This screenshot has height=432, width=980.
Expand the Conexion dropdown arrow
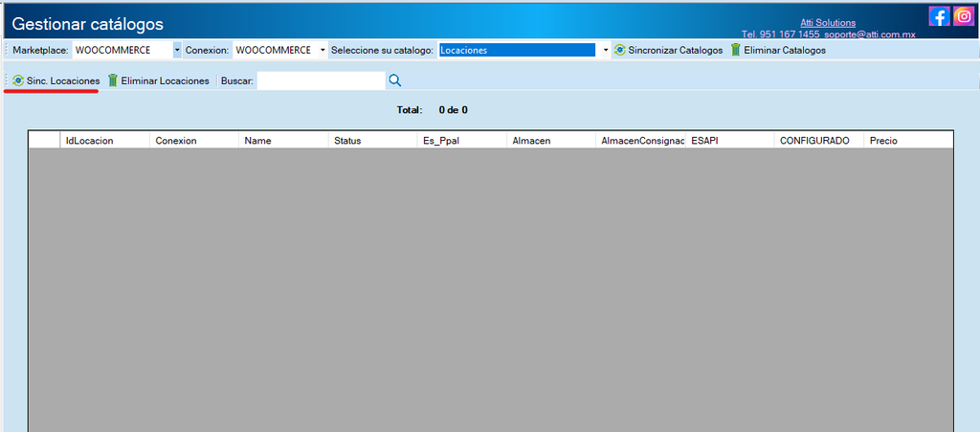[x=323, y=50]
